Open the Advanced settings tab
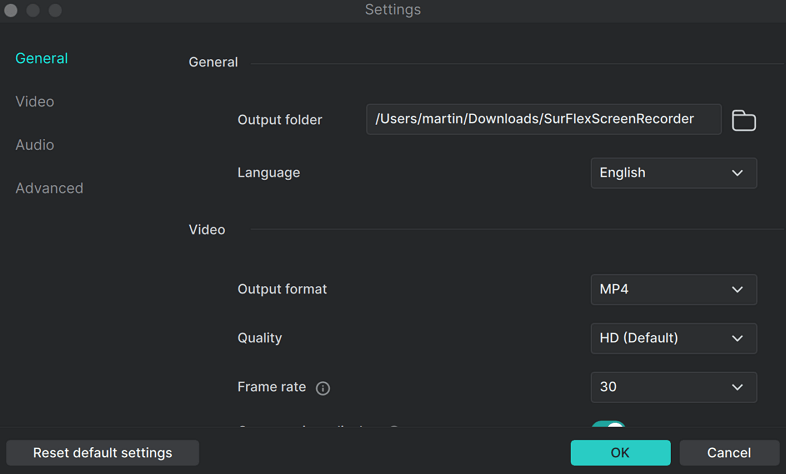Screen dimensions: 786x474 pyautogui.click(x=49, y=188)
